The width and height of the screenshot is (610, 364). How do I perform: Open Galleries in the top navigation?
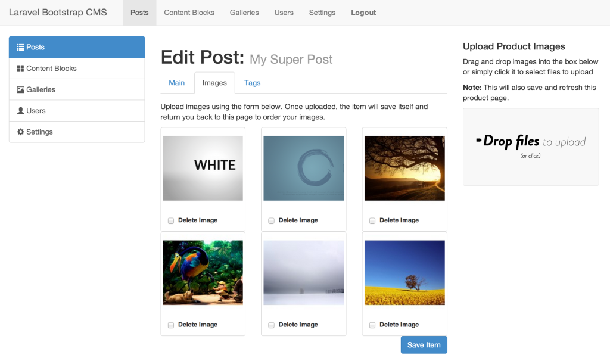coord(244,13)
